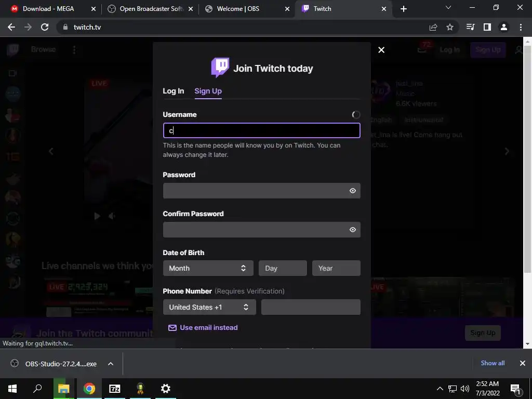Click the Password input field
Viewport: 532px width, 399px height.
pos(262,191)
